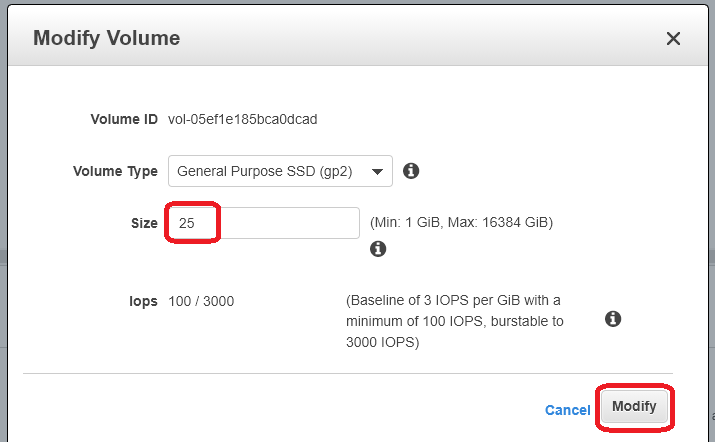
Task: Click the arrow on the Volume Type dropdown
Action: (x=377, y=171)
